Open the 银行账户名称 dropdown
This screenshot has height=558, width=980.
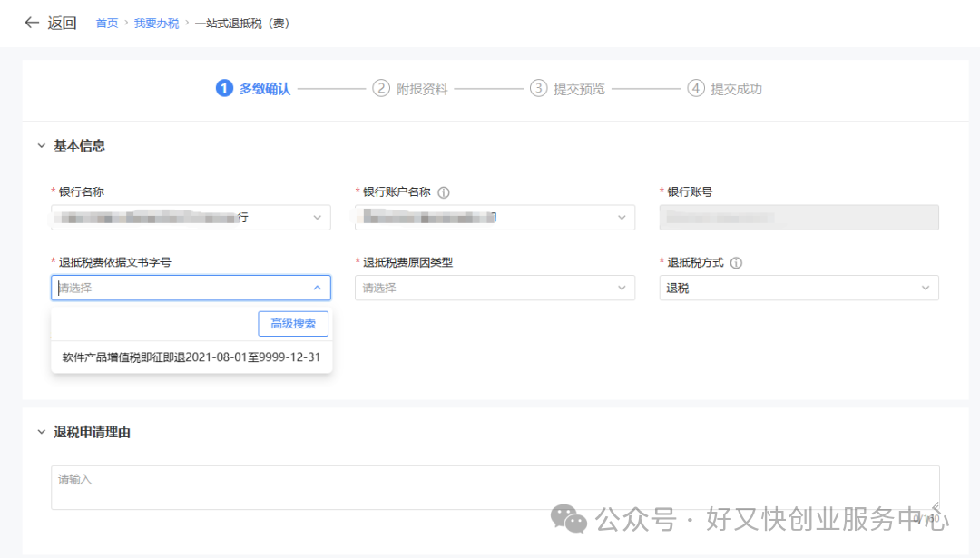tap(495, 218)
